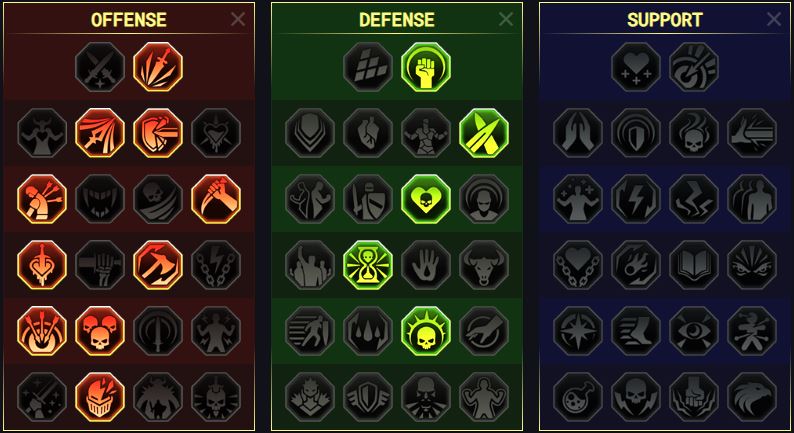Select the heart with plus signs mastery
Screen dimensions: 794x433
636,67
